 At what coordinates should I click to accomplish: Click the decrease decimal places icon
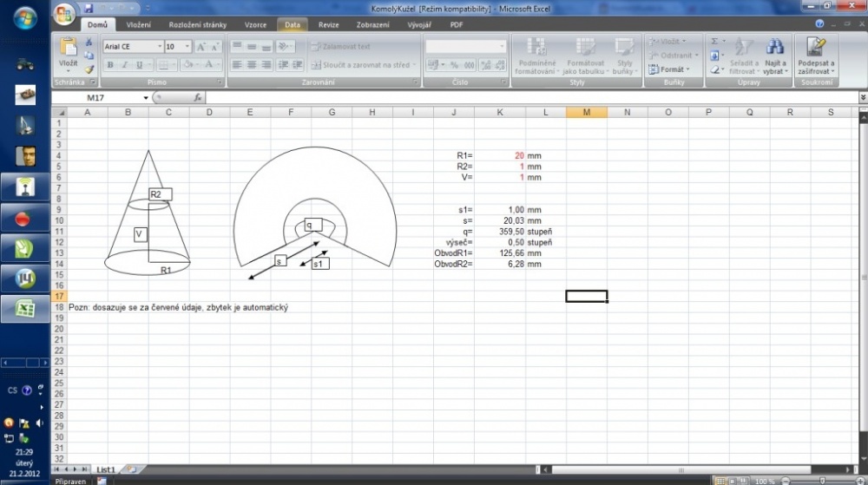pos(500,65)
